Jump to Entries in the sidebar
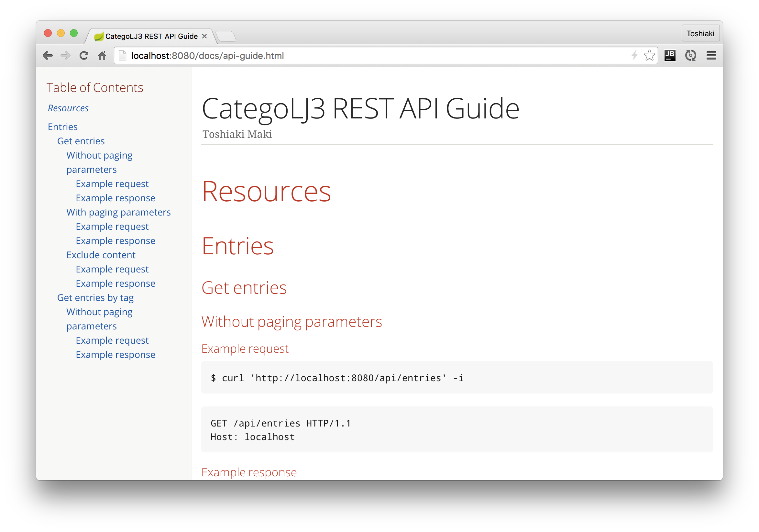The height and width of the screenshot is (532, 759). click(x=62, y=127)
